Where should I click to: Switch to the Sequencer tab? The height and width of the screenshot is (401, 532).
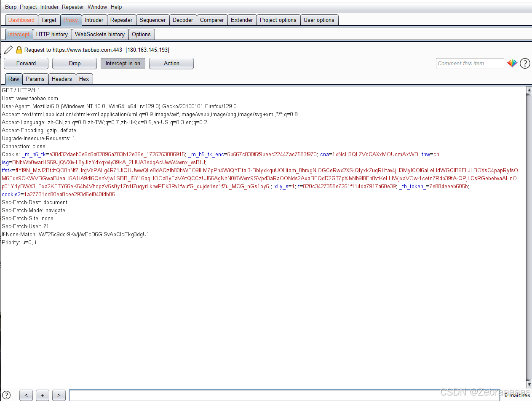pos(152,20)
